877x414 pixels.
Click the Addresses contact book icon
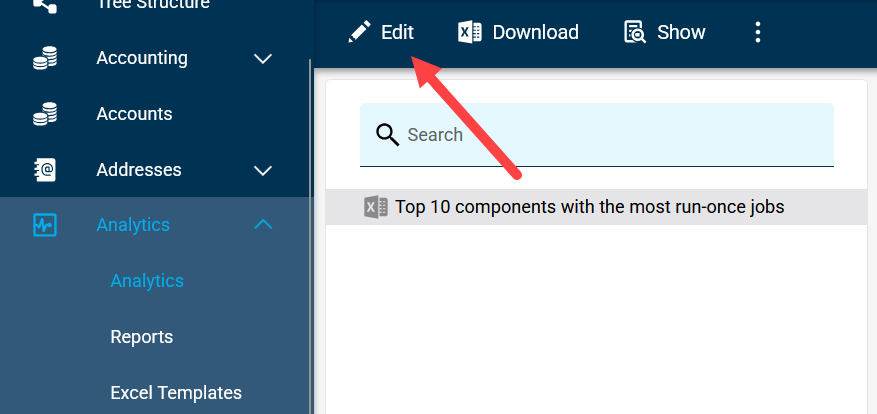45,170
